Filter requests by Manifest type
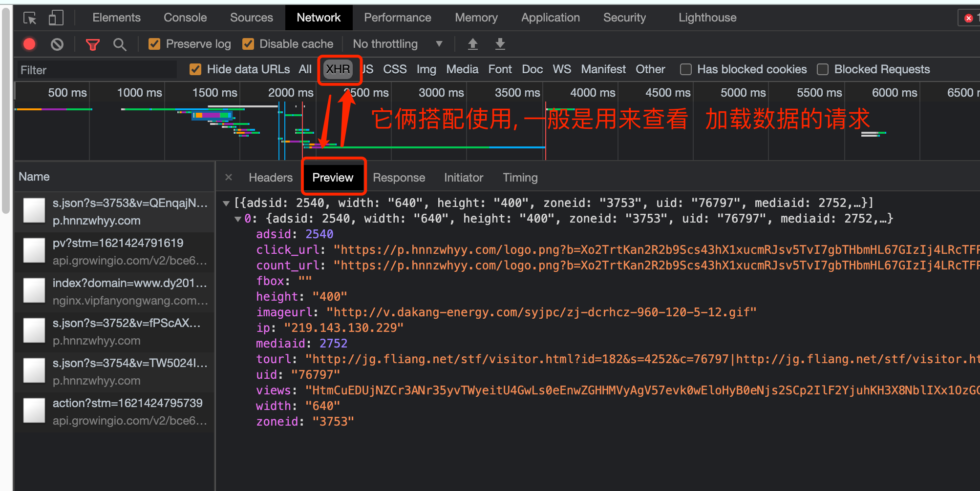The height and width of the screenshot is (491, 980). pyautogui.click(x=603, y=69)
